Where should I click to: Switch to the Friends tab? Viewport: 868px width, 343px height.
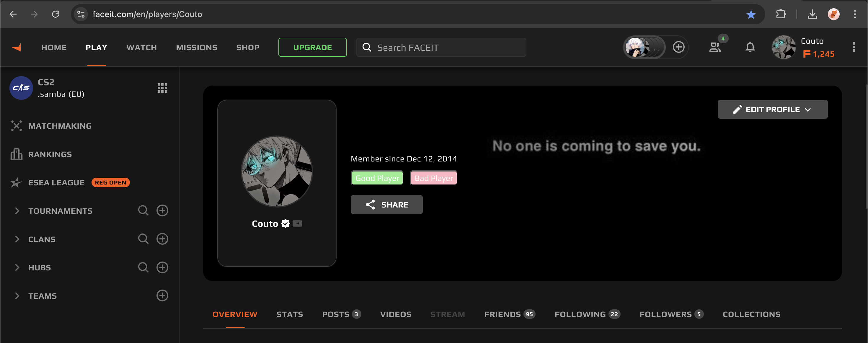pyautogui.click(x=510, y=314)
